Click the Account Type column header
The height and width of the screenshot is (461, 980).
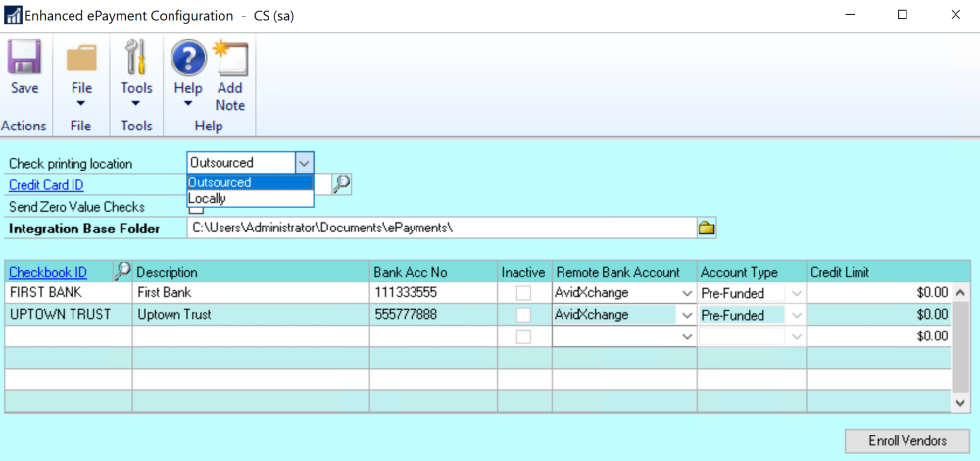click(752, 272)
